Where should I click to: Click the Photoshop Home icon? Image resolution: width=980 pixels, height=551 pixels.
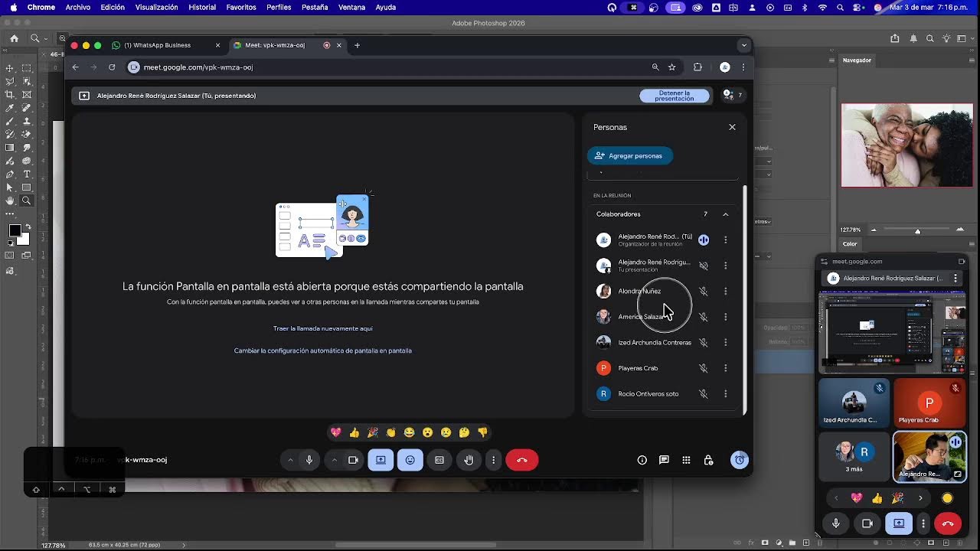pyautogui.click(x=14, y=38)
